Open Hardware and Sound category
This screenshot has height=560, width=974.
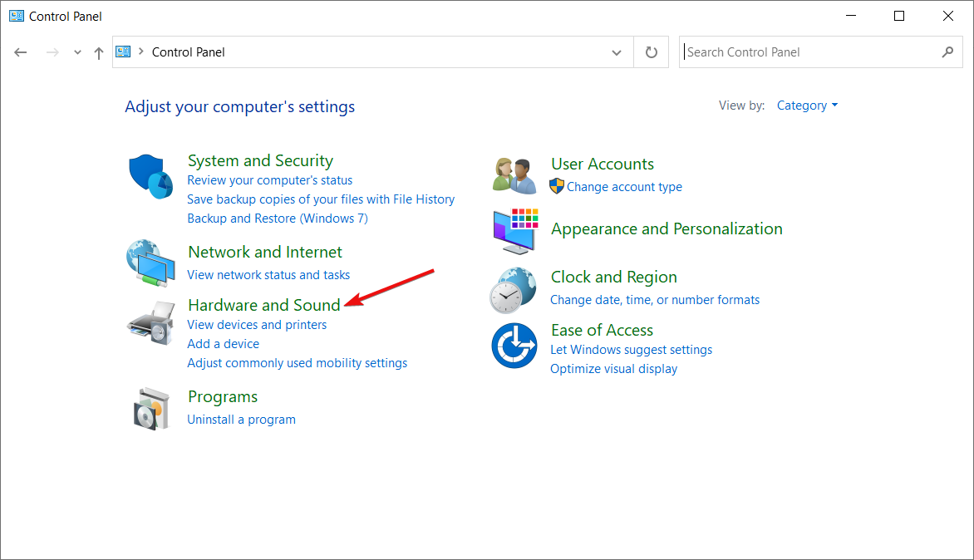tap(264, 305)
